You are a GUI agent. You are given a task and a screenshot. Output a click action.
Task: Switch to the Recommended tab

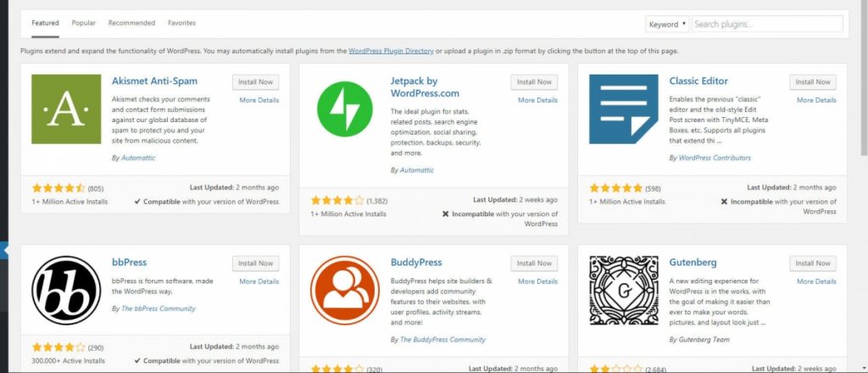[x=131, y=23]
